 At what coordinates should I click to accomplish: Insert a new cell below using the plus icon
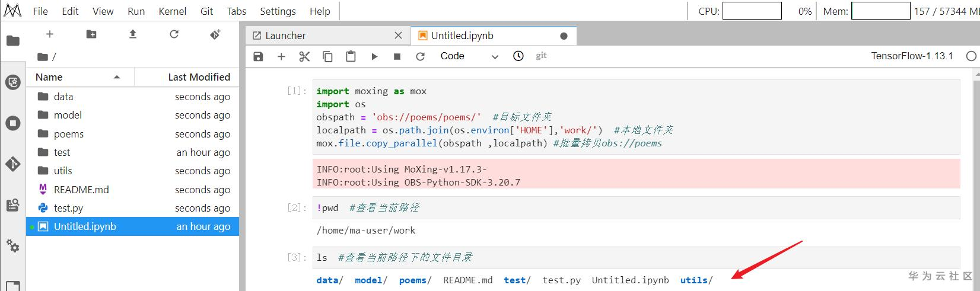point(281,56)
